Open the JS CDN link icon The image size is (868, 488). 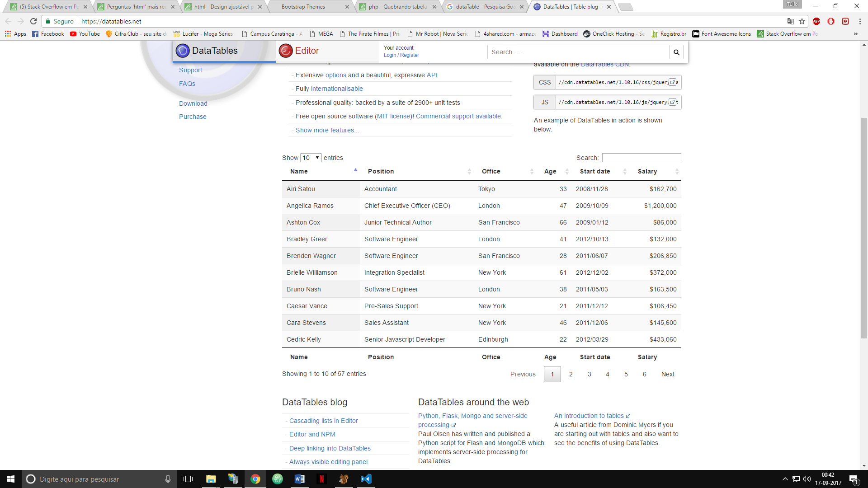(x=672, y=102)
